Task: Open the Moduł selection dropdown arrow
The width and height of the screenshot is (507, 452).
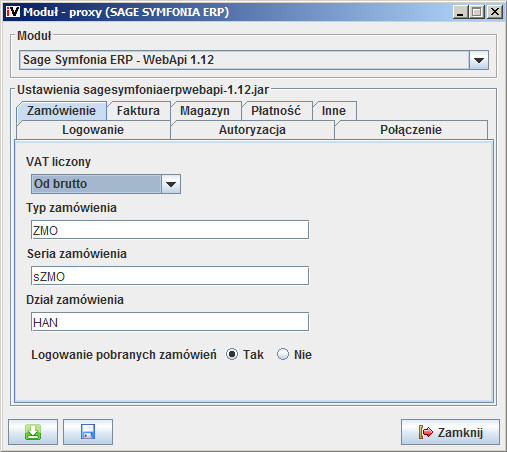Action: [479, 60]
